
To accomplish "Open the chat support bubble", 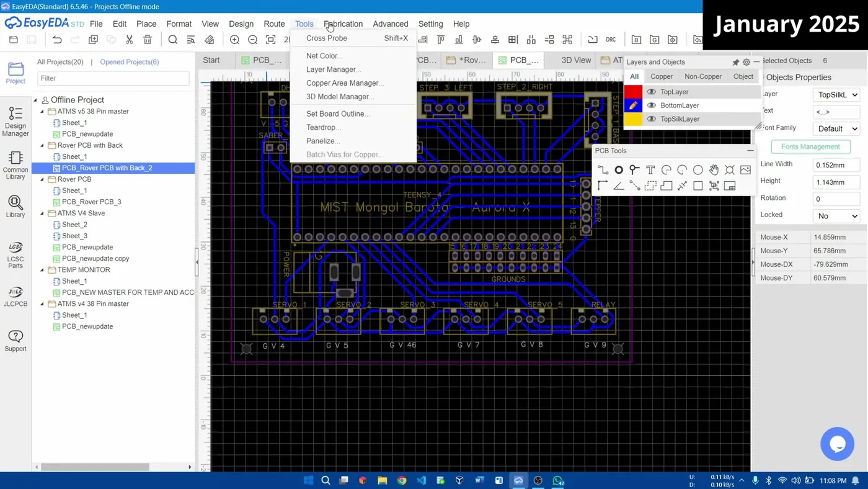I will point(837,444).
